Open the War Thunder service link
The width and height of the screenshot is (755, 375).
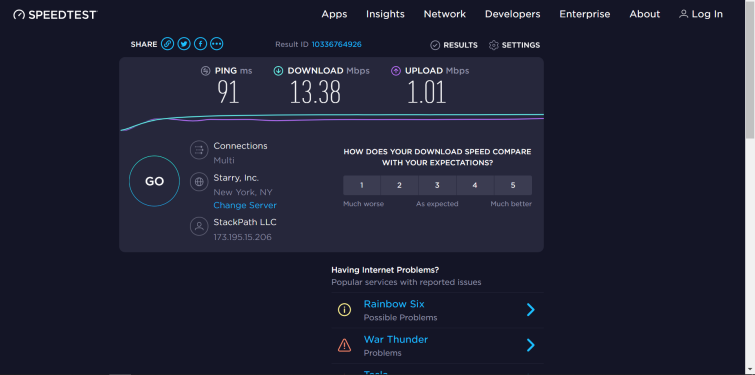coord(396,339)
